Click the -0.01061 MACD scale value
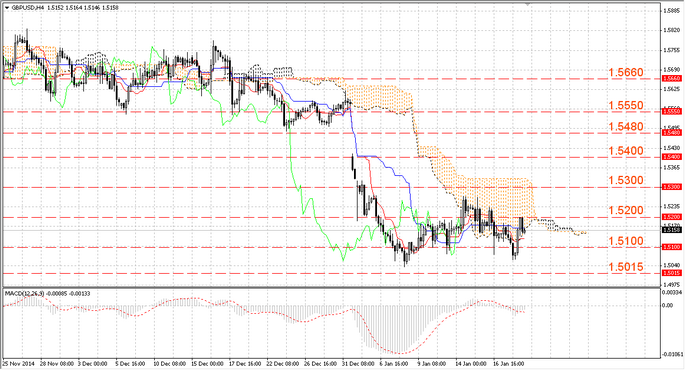The width and height of the screenshot is (685, 370). (x=671, y=354)
